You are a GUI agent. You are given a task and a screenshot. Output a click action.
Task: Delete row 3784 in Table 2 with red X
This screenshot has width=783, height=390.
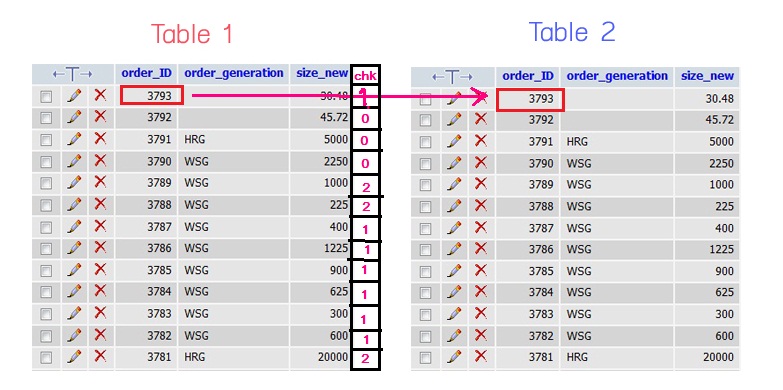point(480,292)
